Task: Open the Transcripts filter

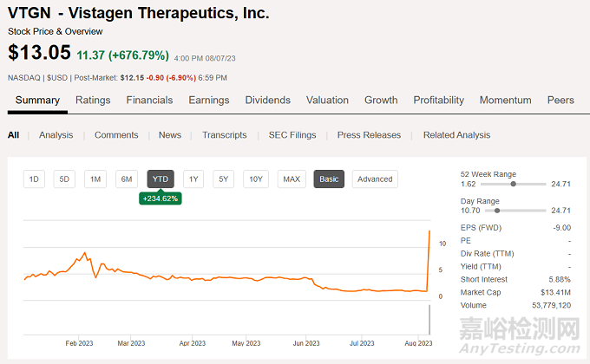Action: [x=224, y=135]
